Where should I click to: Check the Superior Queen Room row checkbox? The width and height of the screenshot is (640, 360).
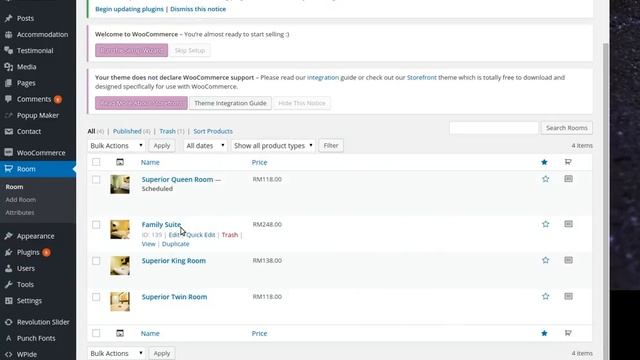tap(96, 180)
